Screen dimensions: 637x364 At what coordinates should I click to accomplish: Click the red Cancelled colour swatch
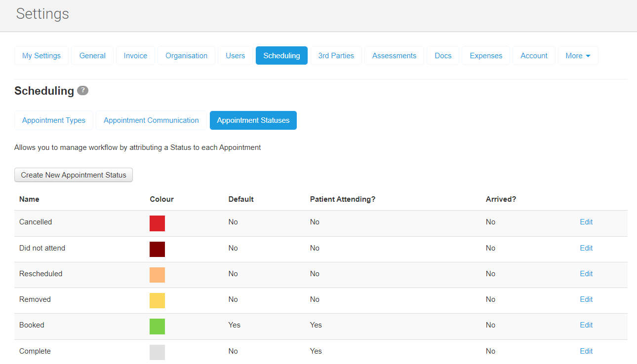(157, 223)
